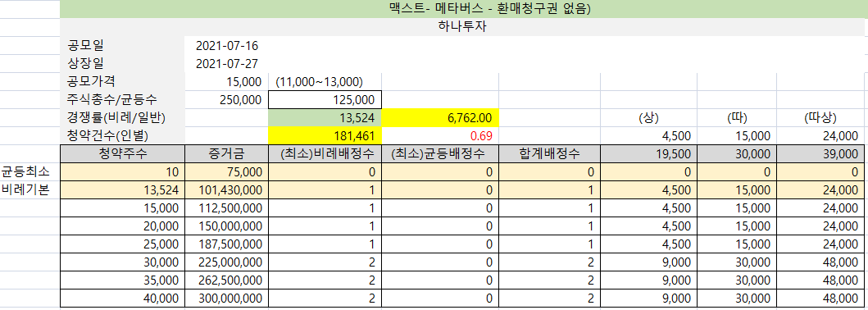Screen dimensions: 868x310
Task: Select the (따) column label
Action: click(737, 118)
